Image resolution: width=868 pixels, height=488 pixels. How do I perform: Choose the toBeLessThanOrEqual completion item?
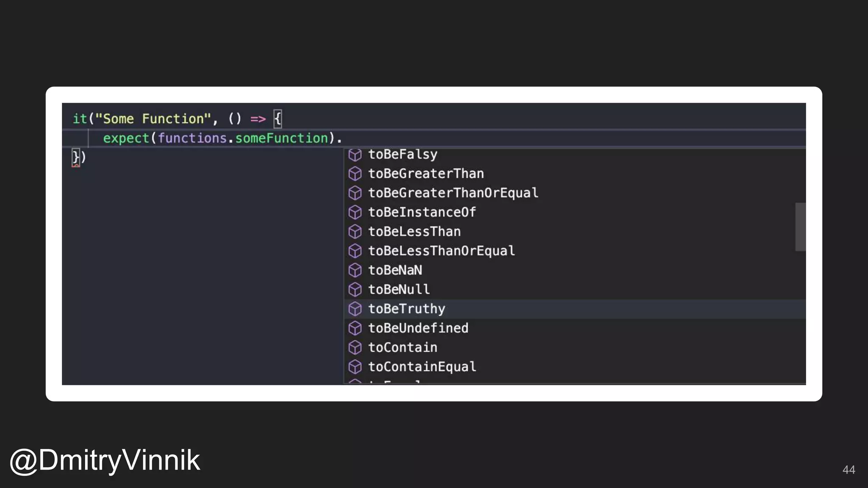[441, 251]
